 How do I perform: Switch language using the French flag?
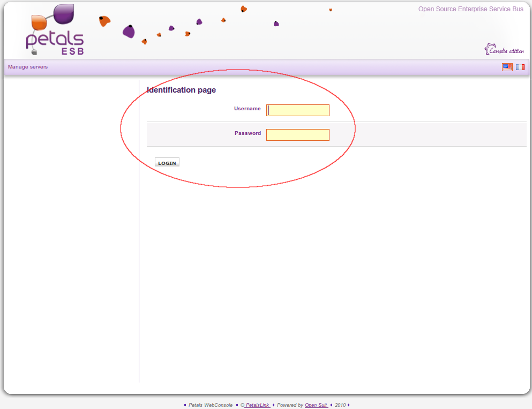click(x=520, y=67)
